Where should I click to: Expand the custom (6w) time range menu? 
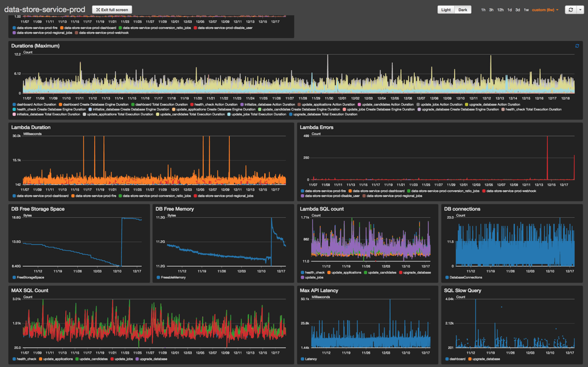click(545, 10)
